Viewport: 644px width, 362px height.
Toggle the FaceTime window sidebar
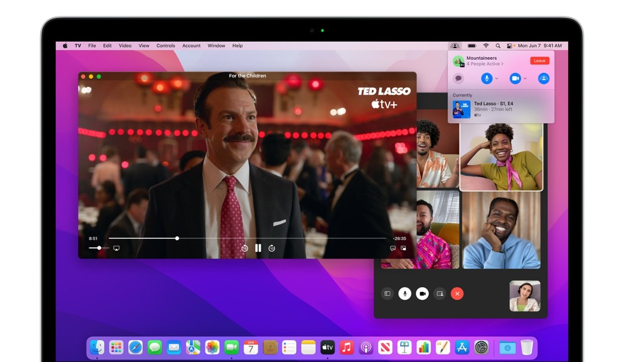pos(387,294)
